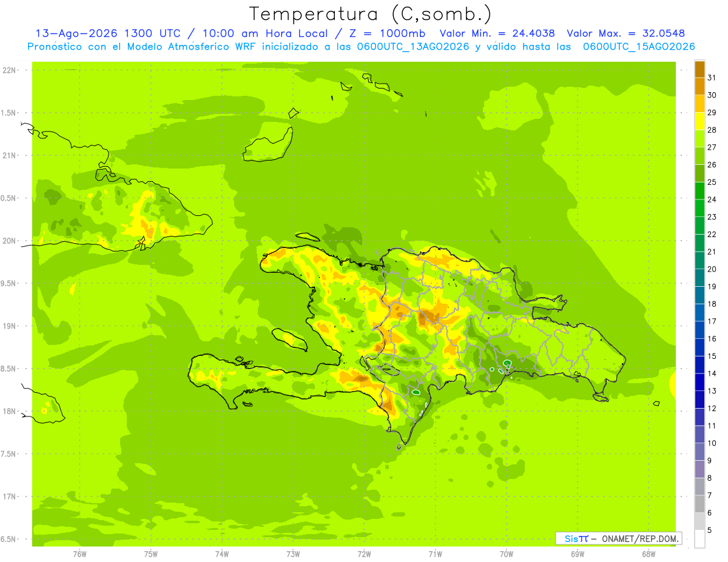Click the '17N' latitude axis label
This screenshot has width=728, height=562.
pos(9,497)
